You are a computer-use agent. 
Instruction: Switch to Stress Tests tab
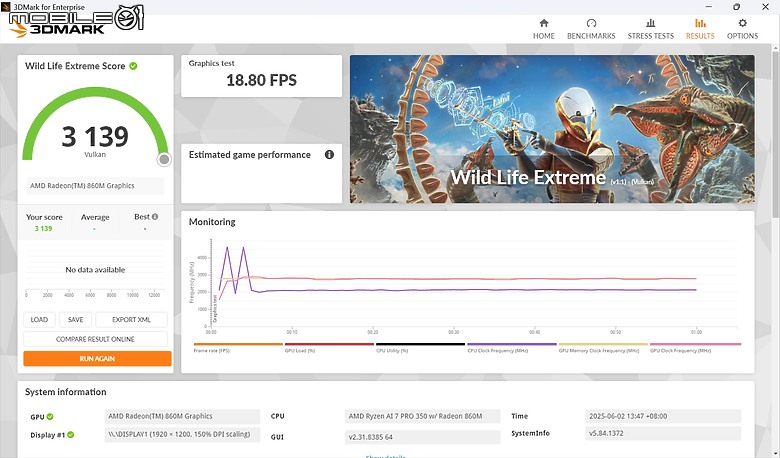(x=651, y=29)
